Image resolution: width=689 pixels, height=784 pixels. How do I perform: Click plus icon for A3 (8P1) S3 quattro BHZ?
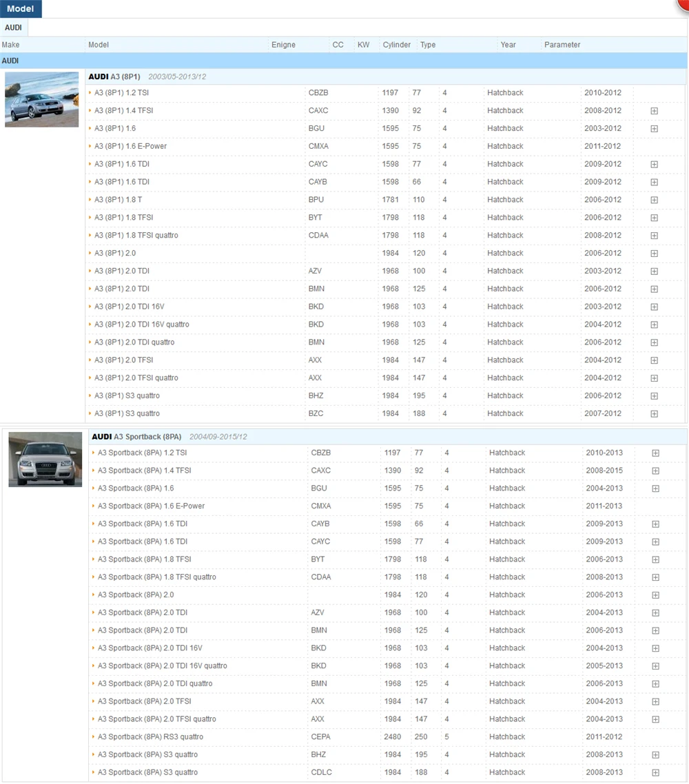point(654,396)
